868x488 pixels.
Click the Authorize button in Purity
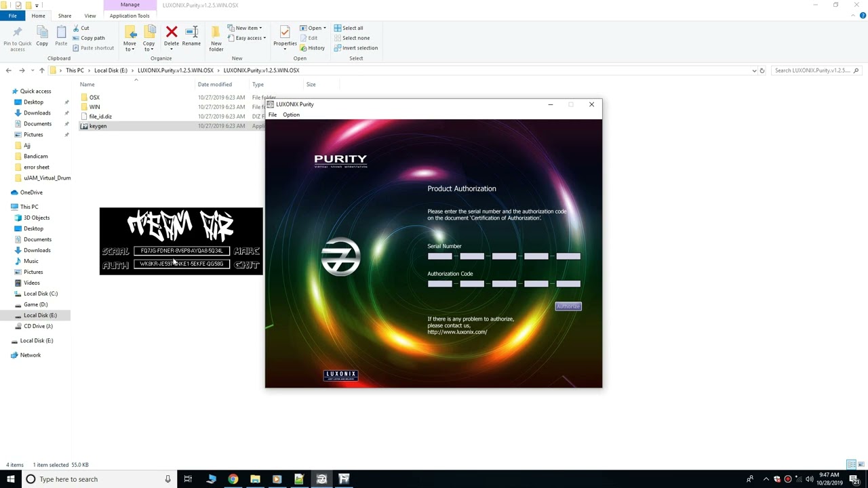(x=568, y=306)
